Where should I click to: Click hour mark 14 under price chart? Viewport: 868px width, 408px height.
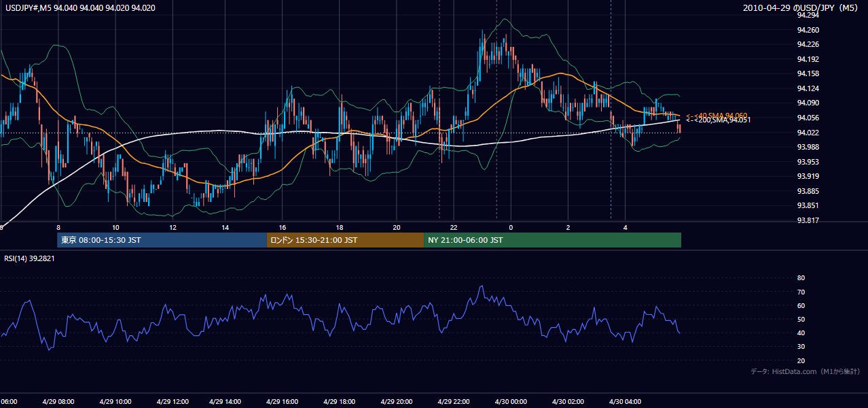coord(225,227)
